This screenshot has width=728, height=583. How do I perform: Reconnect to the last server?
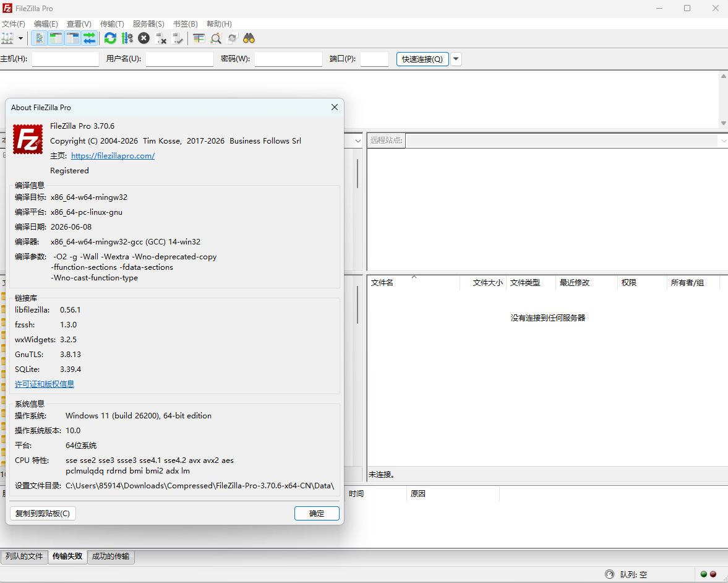pyautogui.click(x=178, y=38)
